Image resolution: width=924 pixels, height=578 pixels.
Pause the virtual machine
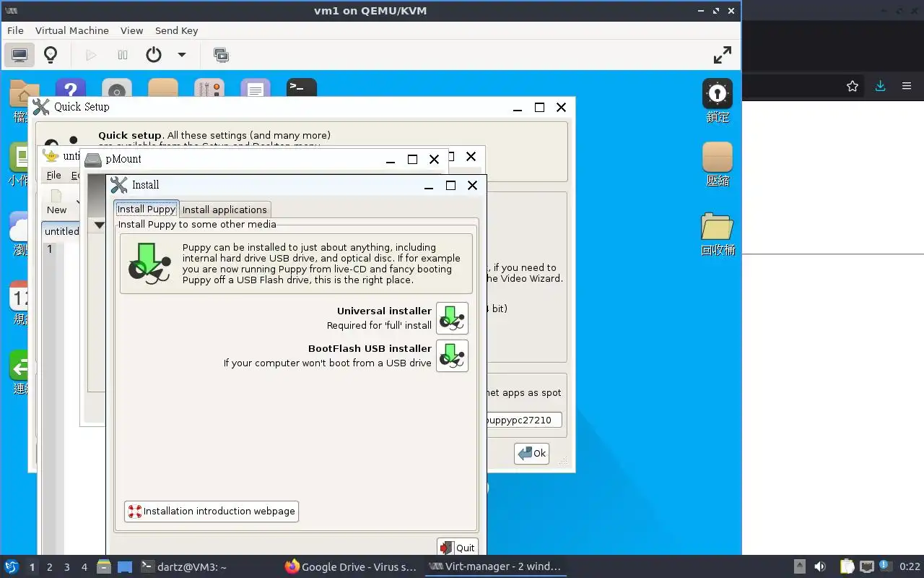point(123,55)
